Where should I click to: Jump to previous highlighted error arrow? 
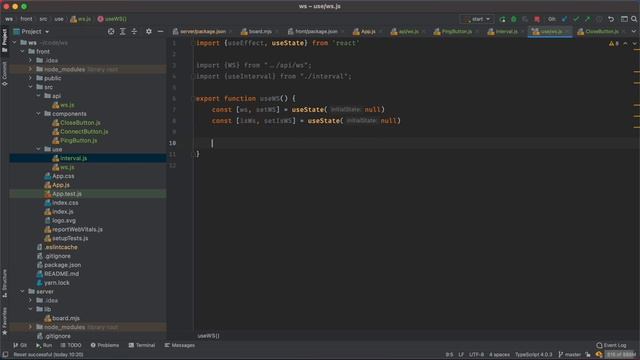coord(625,43)
